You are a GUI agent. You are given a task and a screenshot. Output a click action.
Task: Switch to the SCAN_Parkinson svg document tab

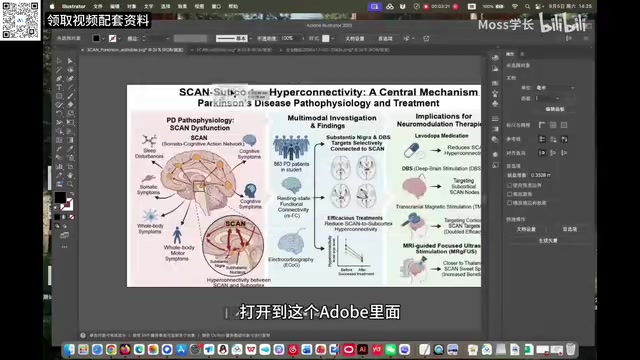point(135,50)
